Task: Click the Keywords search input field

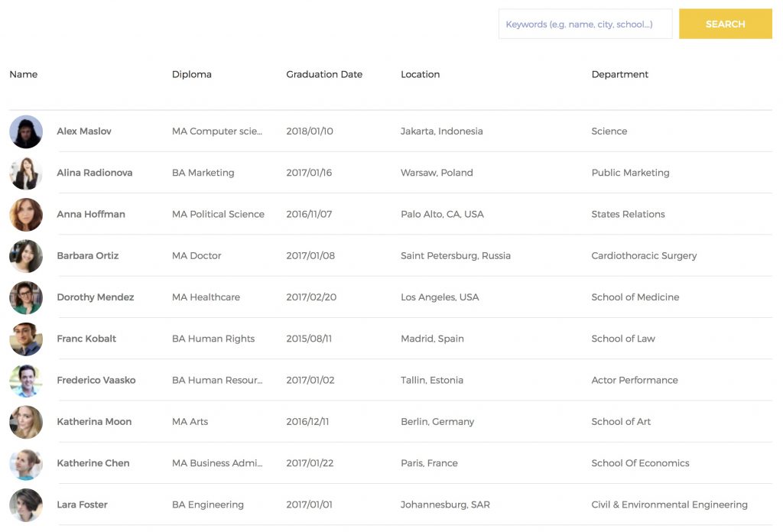Action: click(x=585, y=24)
